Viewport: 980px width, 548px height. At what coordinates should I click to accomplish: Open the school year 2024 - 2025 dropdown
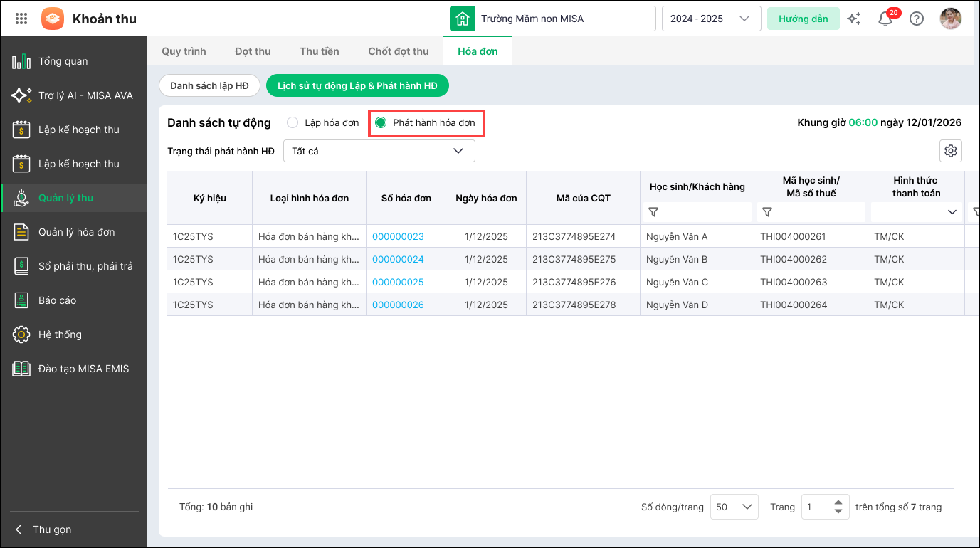[x=711, y=19]
